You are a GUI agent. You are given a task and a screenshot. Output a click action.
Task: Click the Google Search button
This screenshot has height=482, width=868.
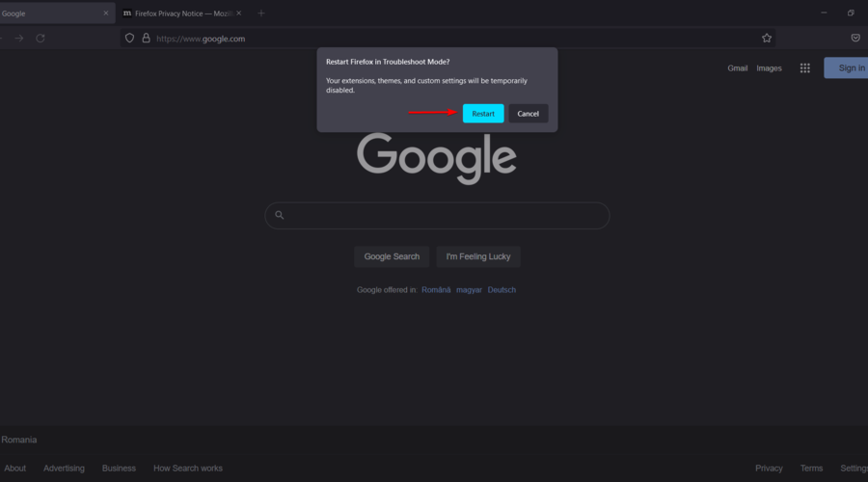tap(392, 256)
